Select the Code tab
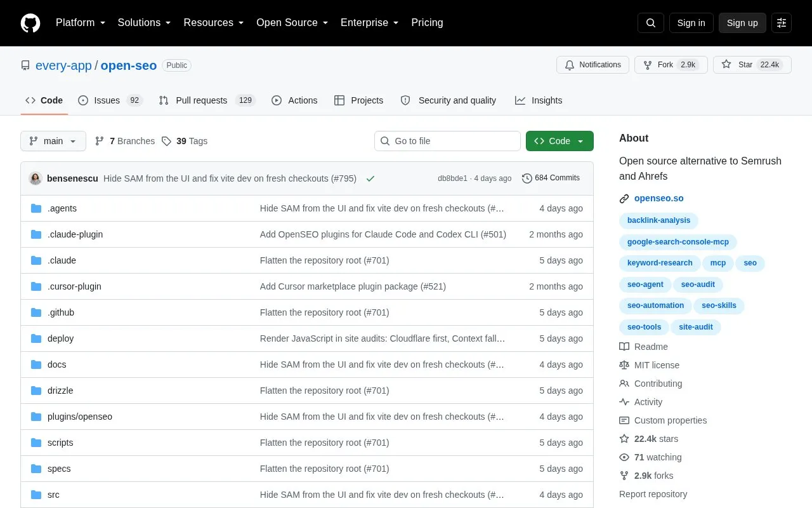 (44, 100)
